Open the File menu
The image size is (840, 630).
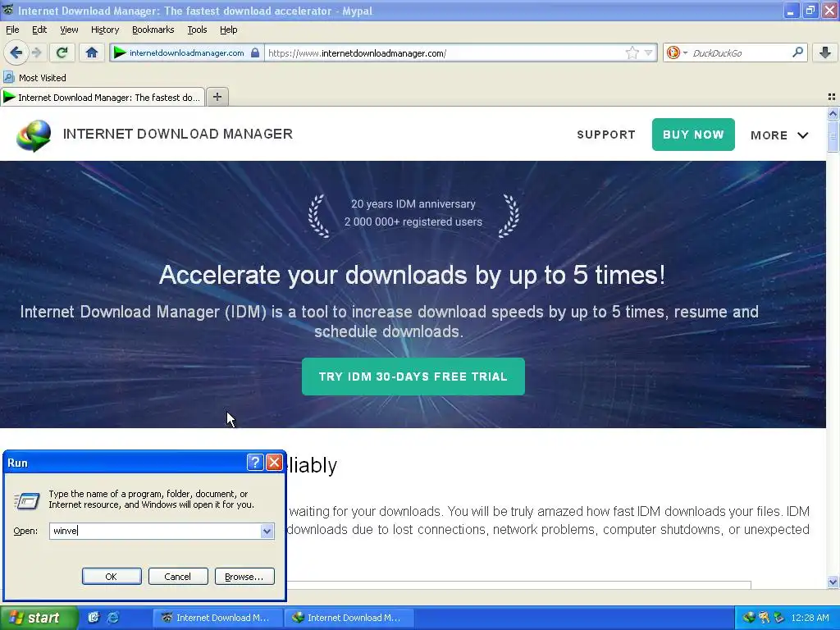[12, 30]
